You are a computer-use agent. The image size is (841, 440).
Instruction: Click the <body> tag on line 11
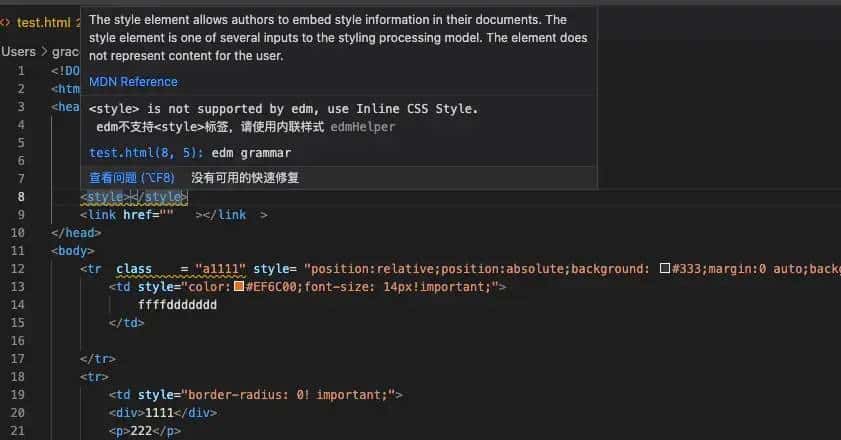[x=73, y=251]
